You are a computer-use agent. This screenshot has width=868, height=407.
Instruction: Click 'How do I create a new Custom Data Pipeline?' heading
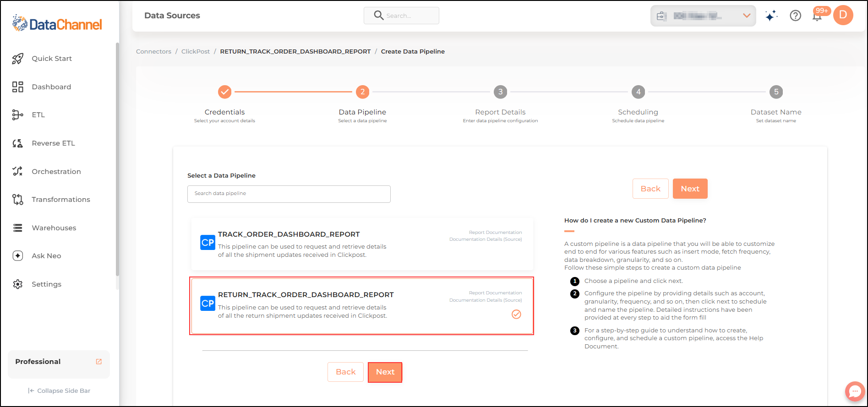(635, 221)
